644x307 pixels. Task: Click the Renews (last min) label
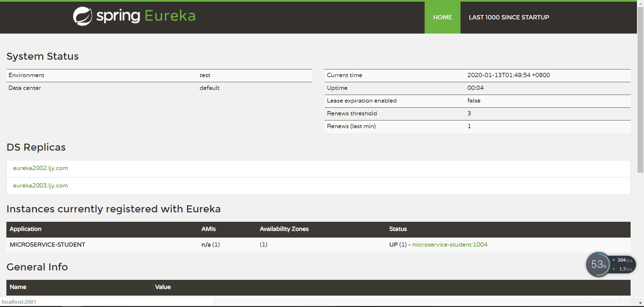[351, 126]
